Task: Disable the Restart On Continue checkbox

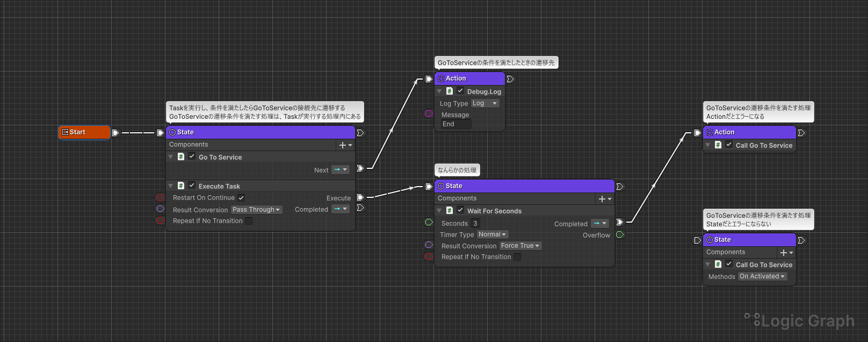Action: click(x=241, y=198)
